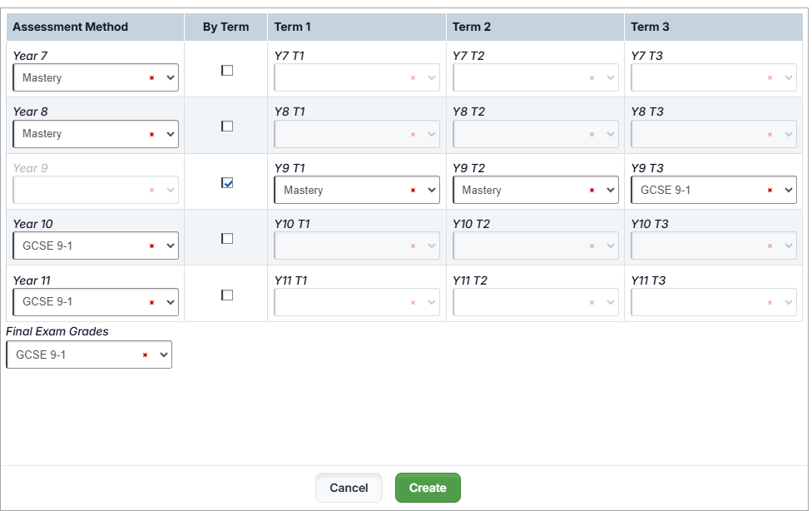
Task: Open the Year 11 GCSE 9-1 dropdown
Action: click(x=96, y=302)
